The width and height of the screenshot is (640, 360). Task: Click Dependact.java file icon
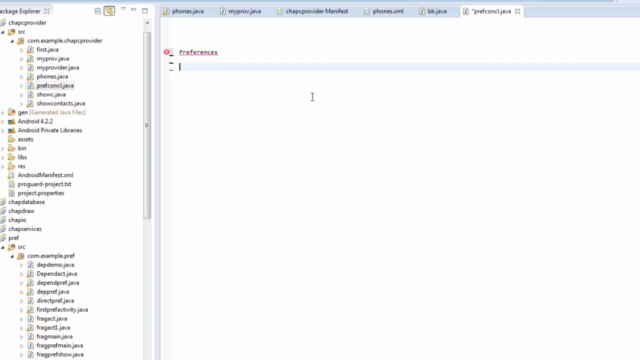tap(30, 274)
